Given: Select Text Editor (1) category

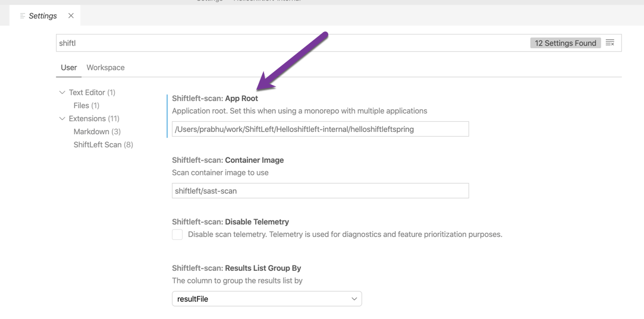Looking at the screenshot, I should pos(92,93).
